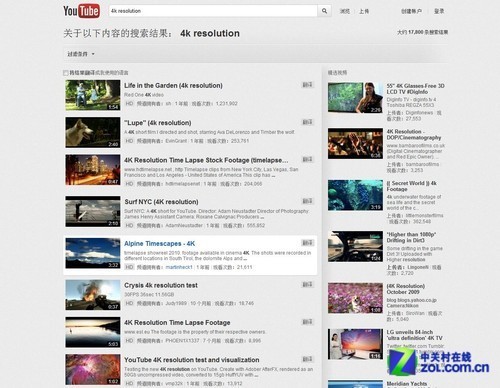Click the Crysis 4k test video thumbnail
This screenshot has height=388, width=500.
(93, 295)
